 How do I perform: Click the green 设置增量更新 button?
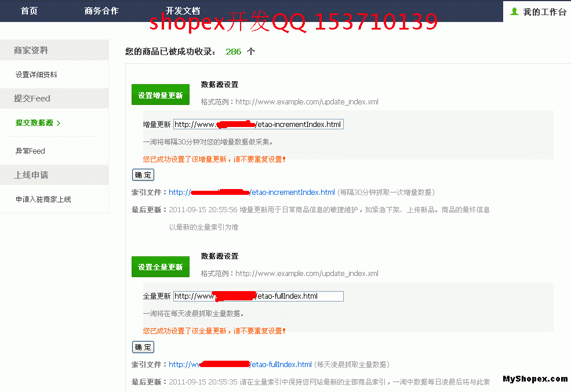click(161, 95)
